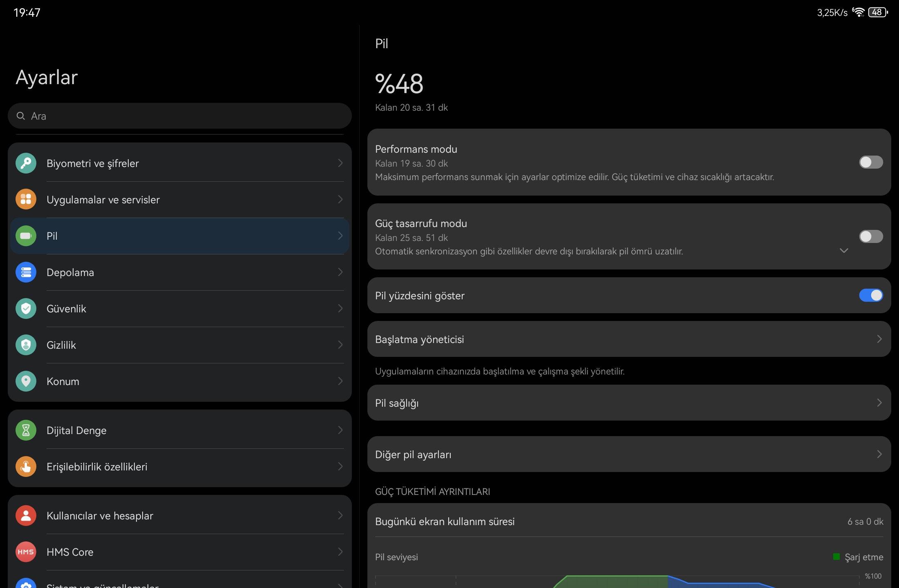Open Başlatma yöneticisi via its arrow

coord(879,339)
